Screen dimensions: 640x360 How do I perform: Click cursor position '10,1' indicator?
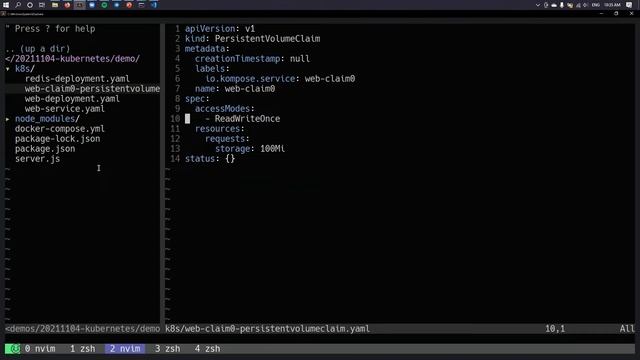(555, 329)
